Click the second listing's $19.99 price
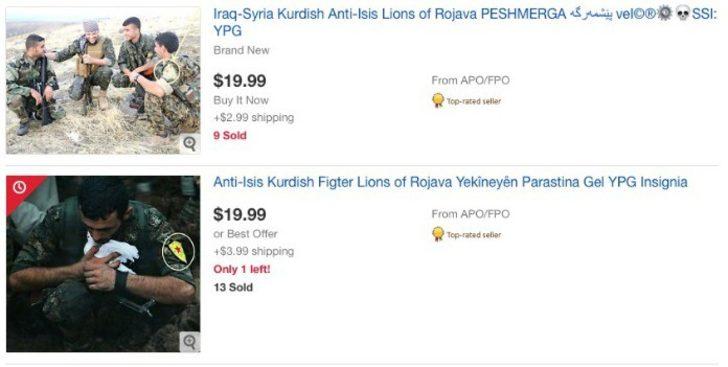 240,215
